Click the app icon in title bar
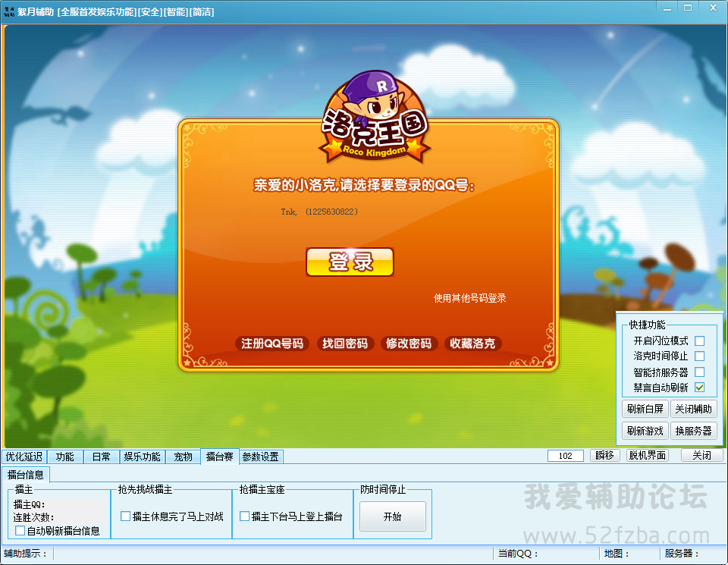The width and height of the screenshot is (728, 565). pyautogui.click(x=9, y=11)
